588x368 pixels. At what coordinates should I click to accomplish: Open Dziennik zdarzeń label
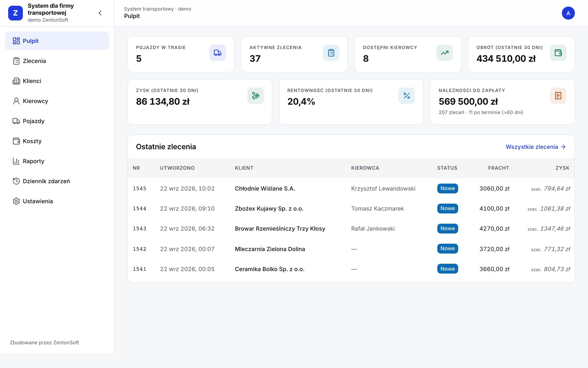(x=46, y=181)
